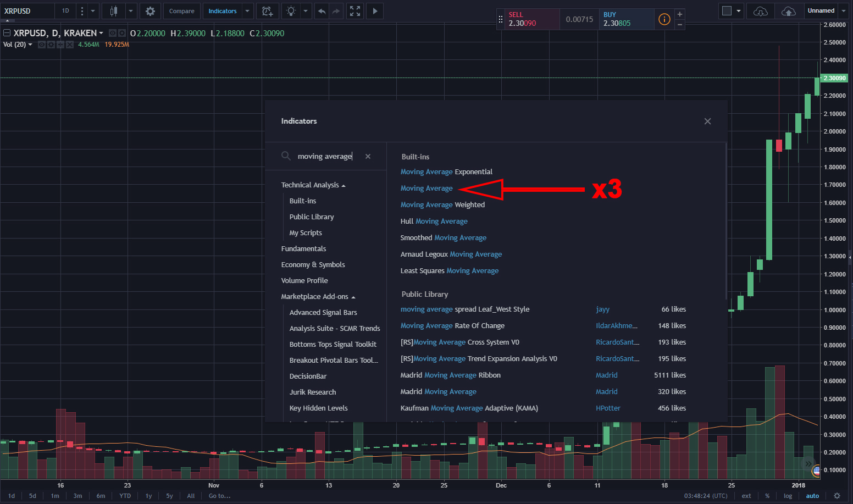Select the chart layout square icon

pos(727,11)
